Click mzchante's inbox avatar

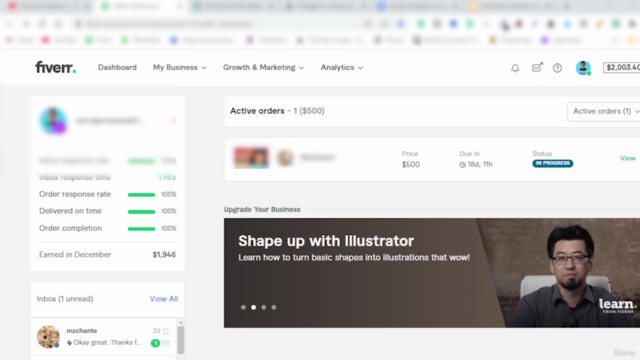tap(48, 337)
